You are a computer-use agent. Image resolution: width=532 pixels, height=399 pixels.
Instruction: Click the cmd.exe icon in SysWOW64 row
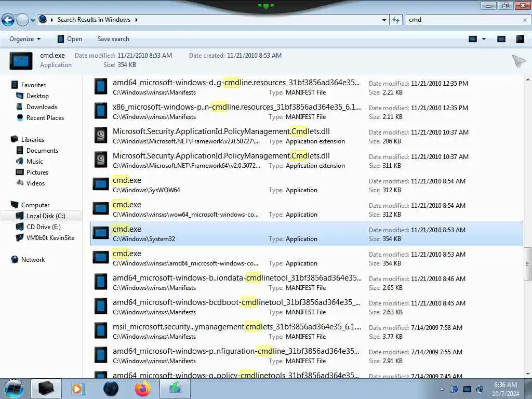[x=101, y=184]
